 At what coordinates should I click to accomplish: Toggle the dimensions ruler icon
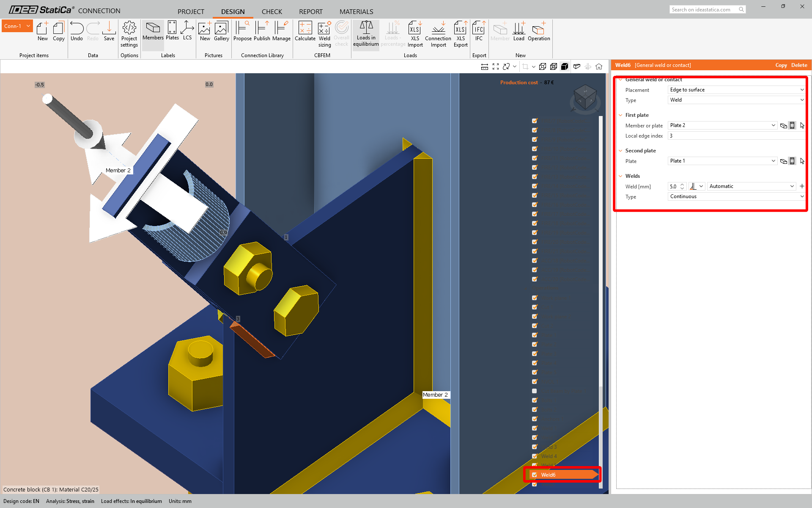pos(485,66)
